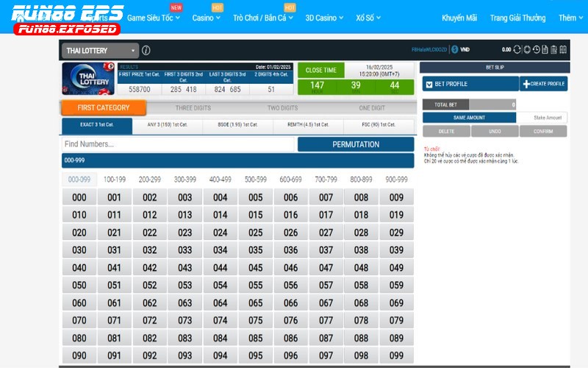Select EXACT 3 1st Cat. sub-tab
The width and height of the screenshot is (588, 368).
[x=97, y=125]
